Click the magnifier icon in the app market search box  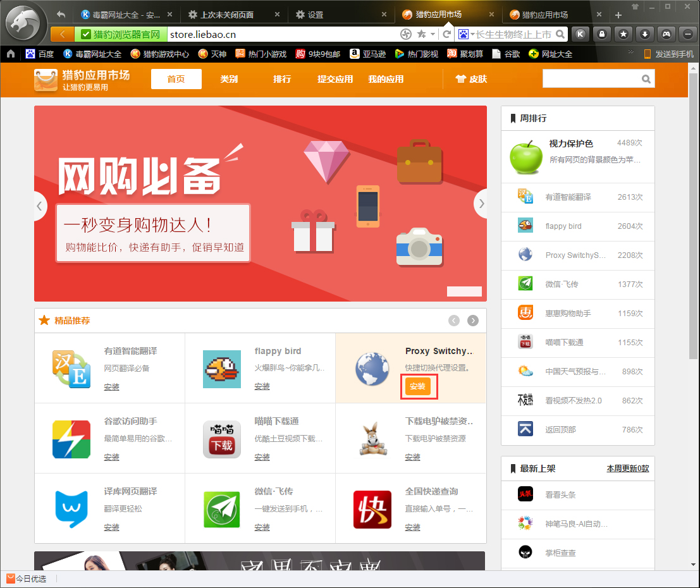tap(646, 78)
